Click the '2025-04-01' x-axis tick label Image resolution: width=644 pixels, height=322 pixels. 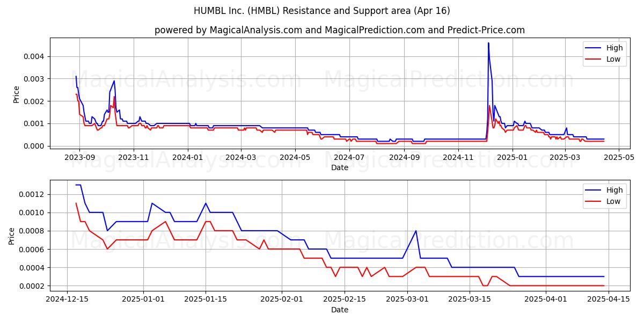(x=545, y=299)
